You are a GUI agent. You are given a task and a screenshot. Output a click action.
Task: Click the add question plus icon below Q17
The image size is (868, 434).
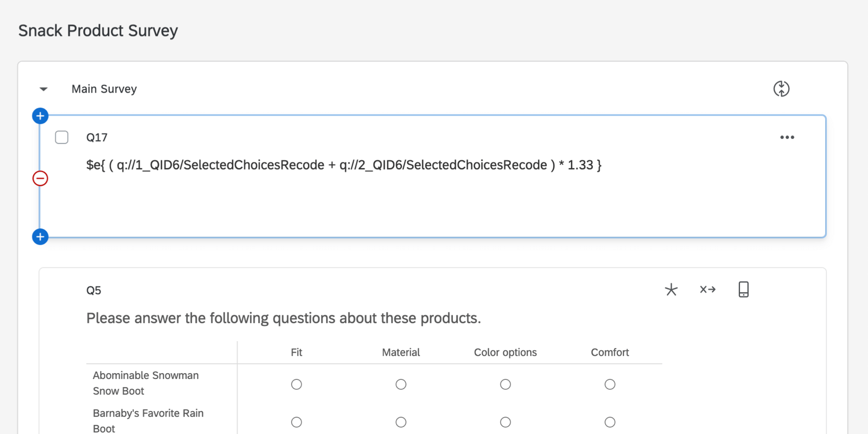[x=40, y=237]
